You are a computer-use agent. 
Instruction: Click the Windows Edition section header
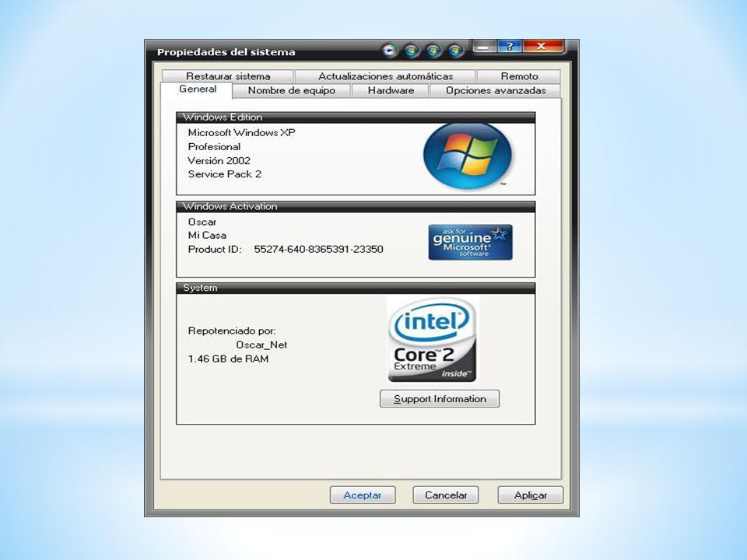[x=356, y=117]
